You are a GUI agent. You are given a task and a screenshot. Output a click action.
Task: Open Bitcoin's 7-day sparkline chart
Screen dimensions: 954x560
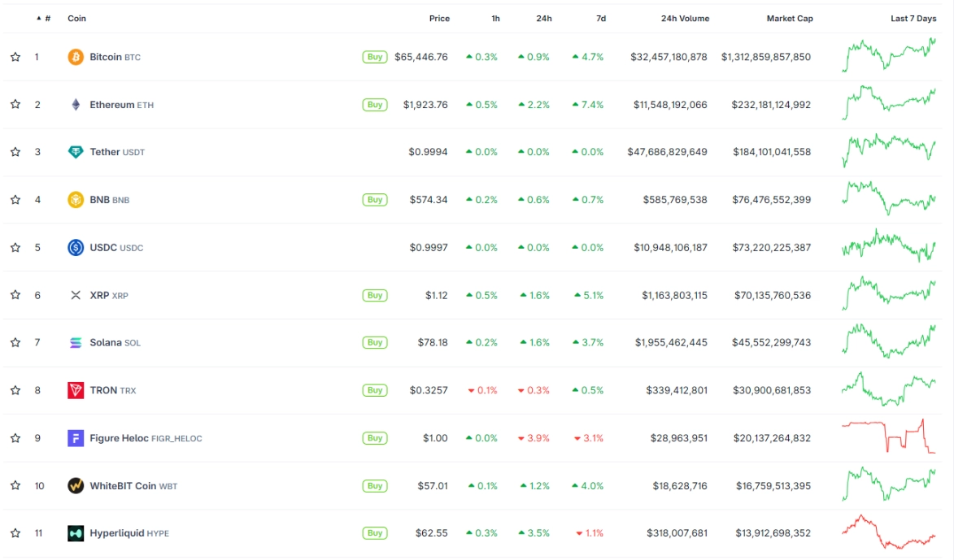pos(889,55)
